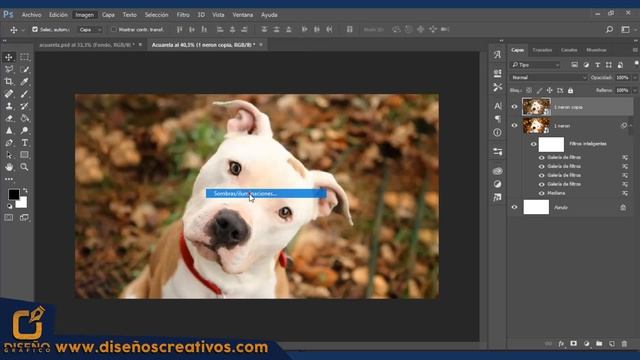Open the Capa menu
This screenshot has height=360, width=640.
[x=108, y=15]
